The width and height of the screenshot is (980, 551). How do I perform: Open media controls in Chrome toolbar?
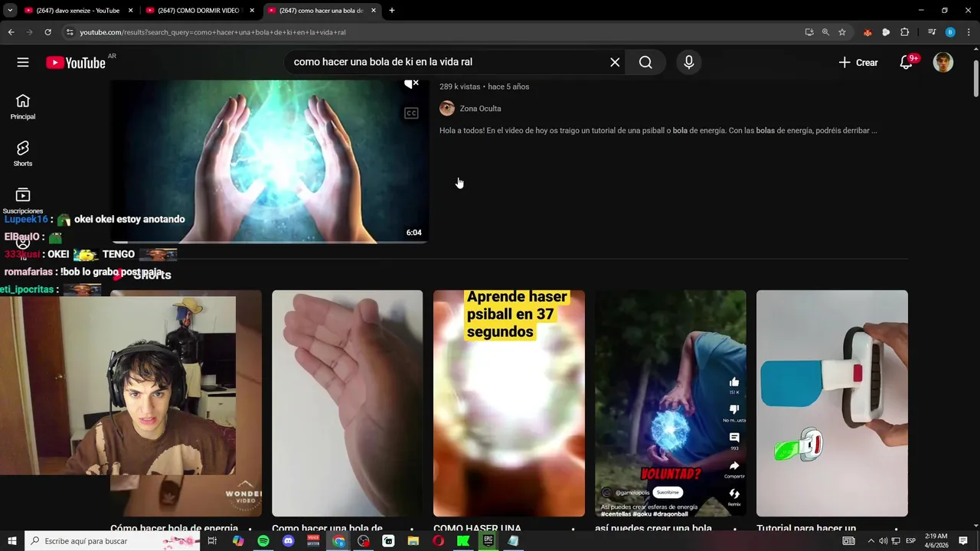tap(932, 32)
